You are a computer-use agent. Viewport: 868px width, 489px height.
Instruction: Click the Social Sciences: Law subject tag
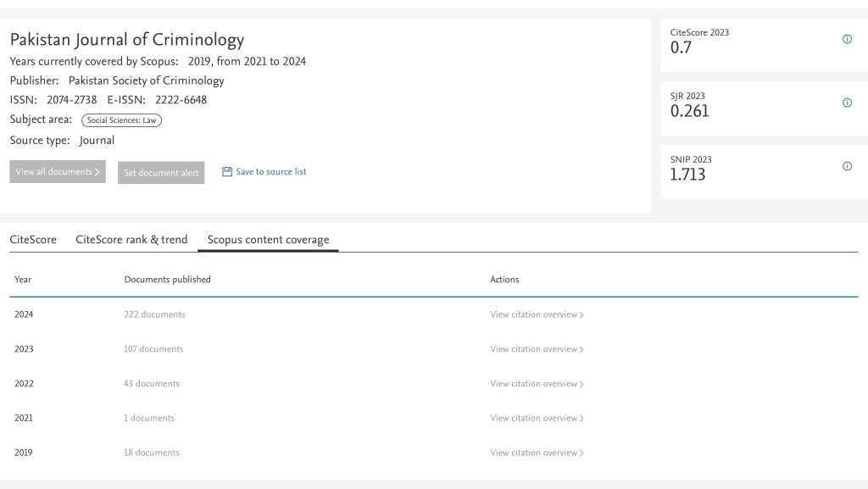coord(122,120)
